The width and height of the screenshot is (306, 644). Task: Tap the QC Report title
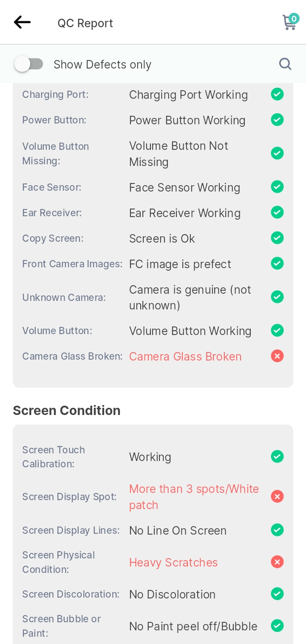pos(85,23)
